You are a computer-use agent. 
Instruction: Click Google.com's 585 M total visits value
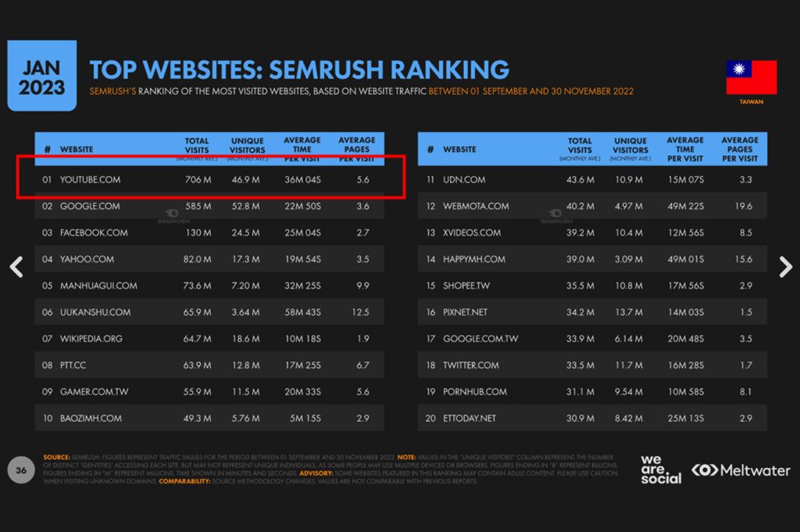(x=198, y=206)
